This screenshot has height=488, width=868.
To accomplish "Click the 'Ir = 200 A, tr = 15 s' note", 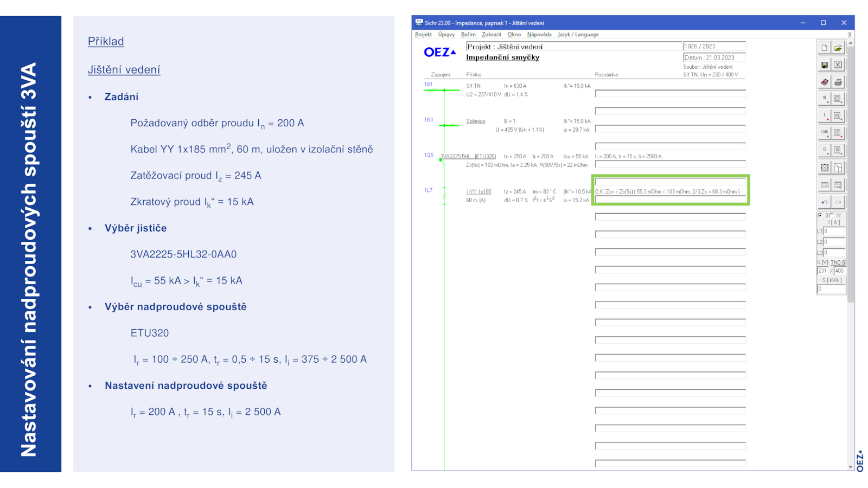I will 628,157.
